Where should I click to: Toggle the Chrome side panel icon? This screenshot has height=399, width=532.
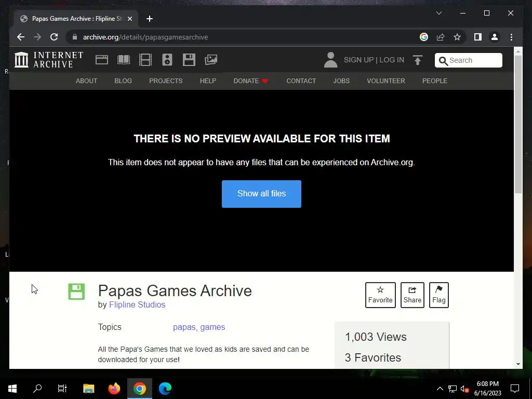click(x=478, y=37)
